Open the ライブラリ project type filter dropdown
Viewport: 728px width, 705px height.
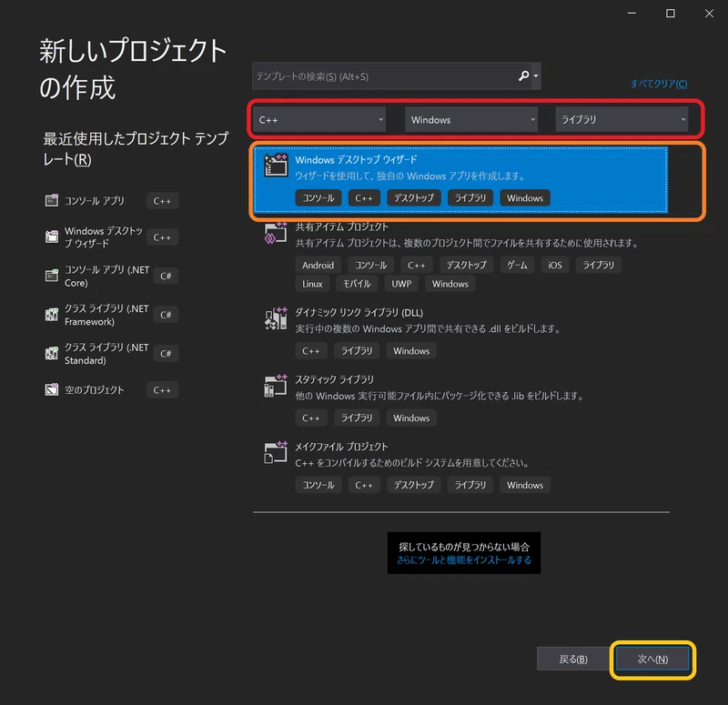click(622, 120)
